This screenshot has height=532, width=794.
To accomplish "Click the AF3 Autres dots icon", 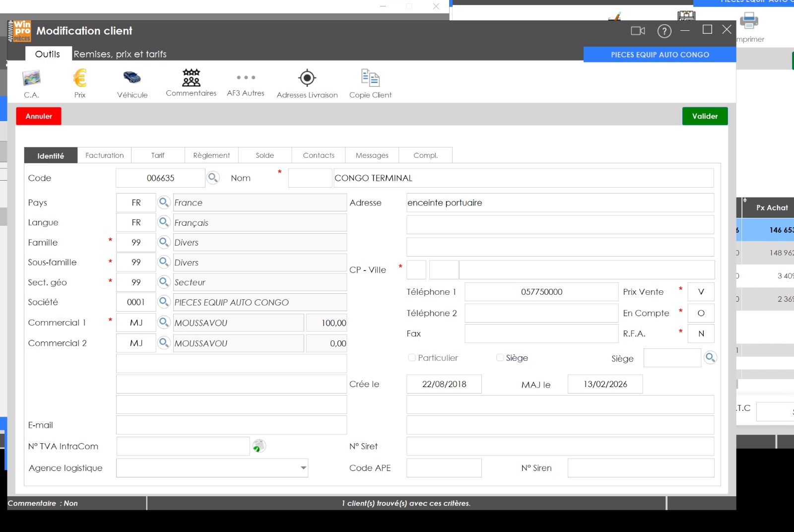I will [246, 77].
